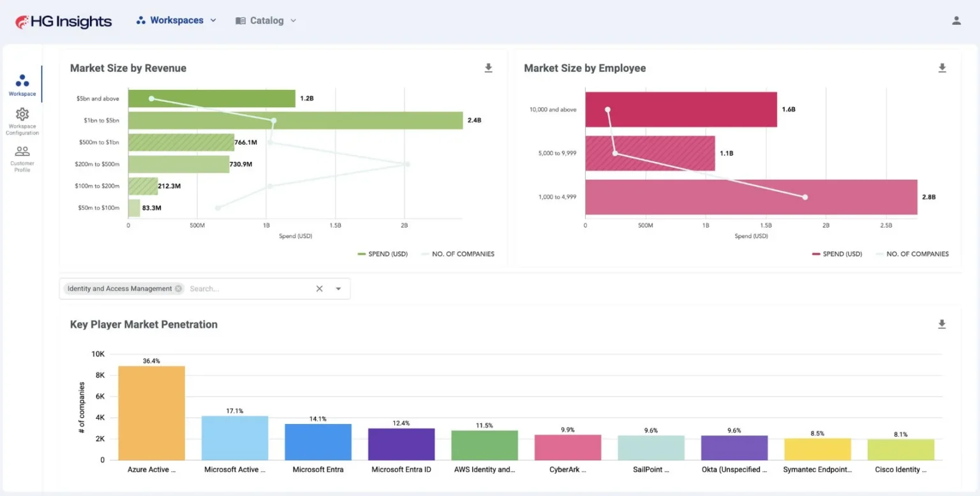Select the 1,000 to 4,999 employee bar

point(751,197)
